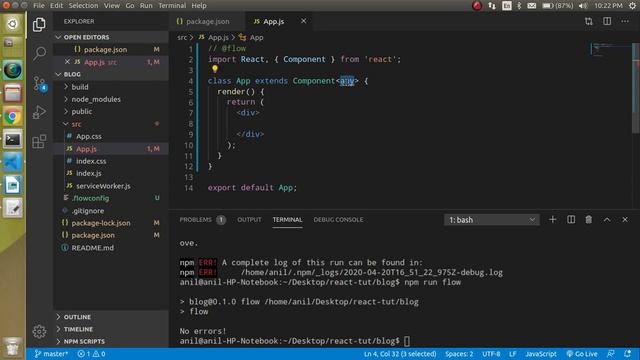Open .flowconfig file in explorer

[x=90, y=198]
